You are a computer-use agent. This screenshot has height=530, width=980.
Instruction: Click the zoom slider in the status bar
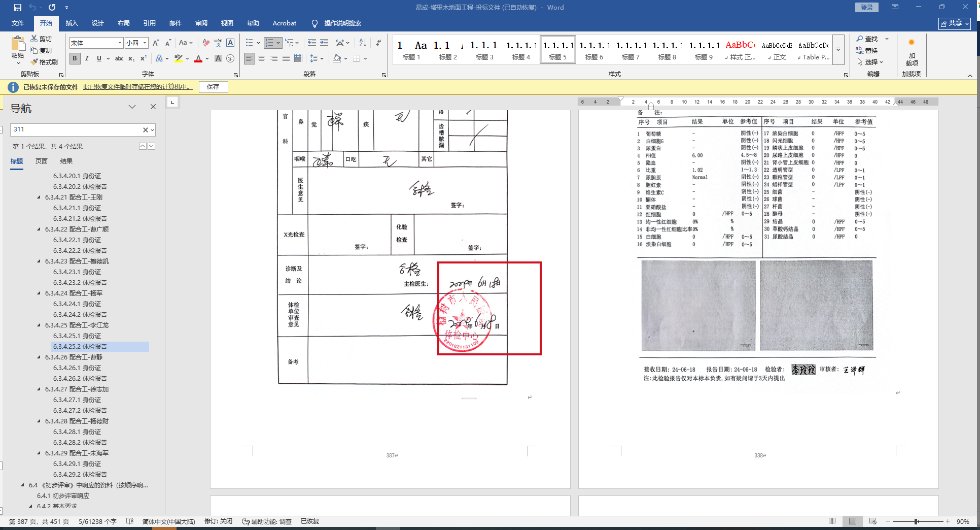tap(917, 521)
